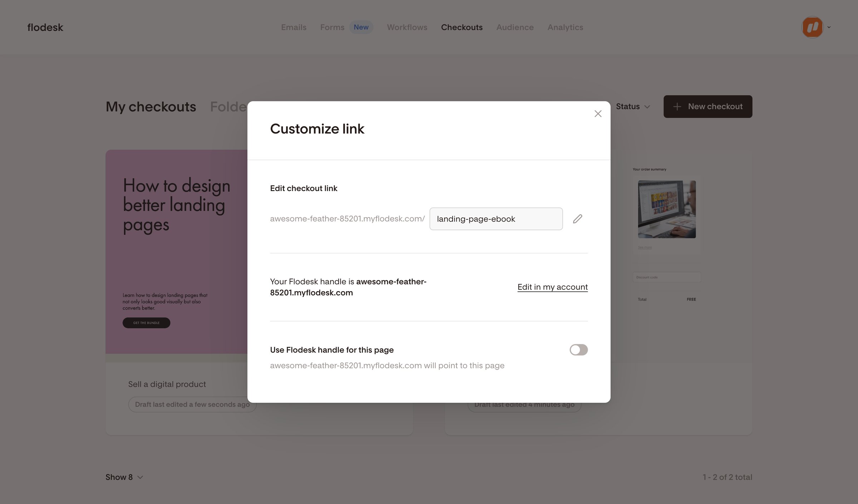Click the order summary product image thumbnail
Image resolution: width=858 pixels, height=504 pixels.
pyautogui.click(x=667, y=209)
